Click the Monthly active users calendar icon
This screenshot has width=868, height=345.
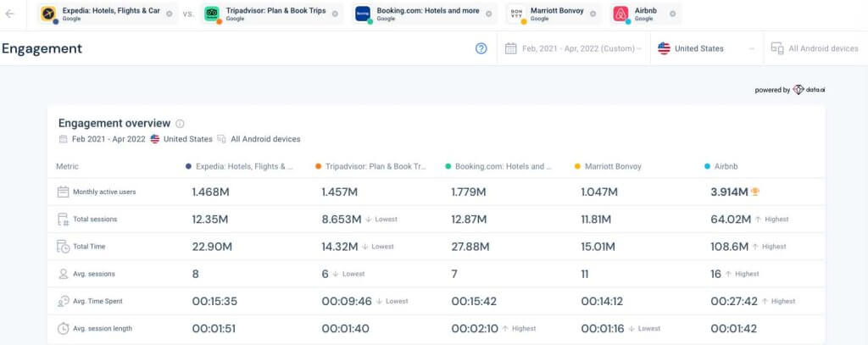point(63,192)
